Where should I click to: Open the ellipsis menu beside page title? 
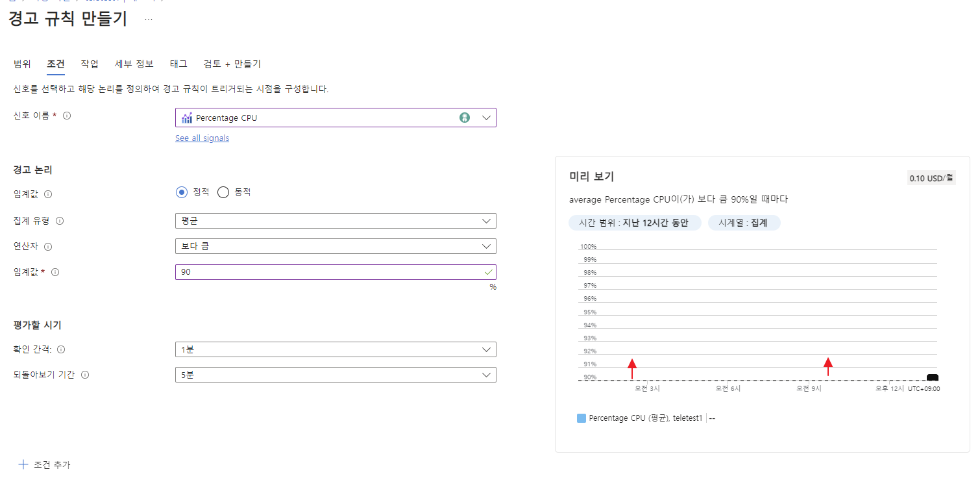[x=149, y=19]
